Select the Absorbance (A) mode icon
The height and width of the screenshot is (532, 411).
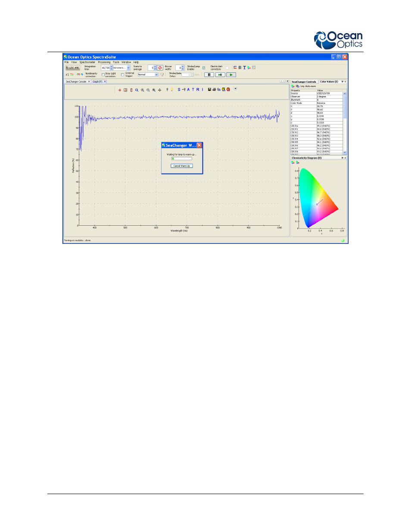click(188, 90)
